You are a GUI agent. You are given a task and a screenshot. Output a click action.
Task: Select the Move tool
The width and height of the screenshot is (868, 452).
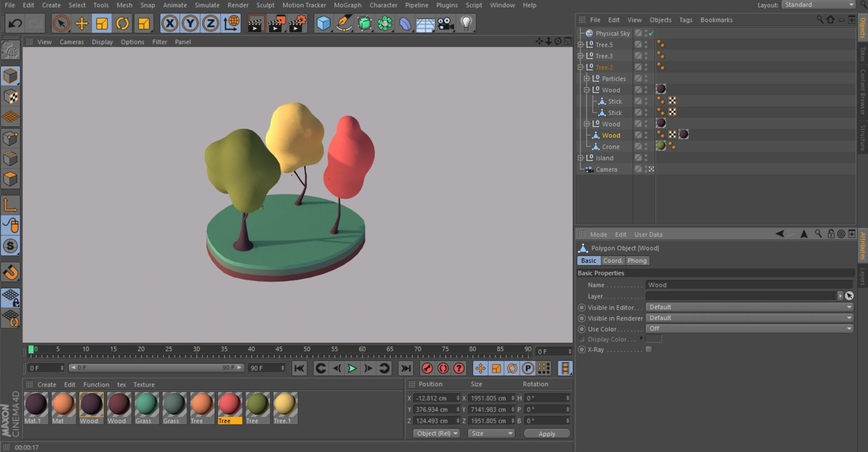(x=81, y=24)
